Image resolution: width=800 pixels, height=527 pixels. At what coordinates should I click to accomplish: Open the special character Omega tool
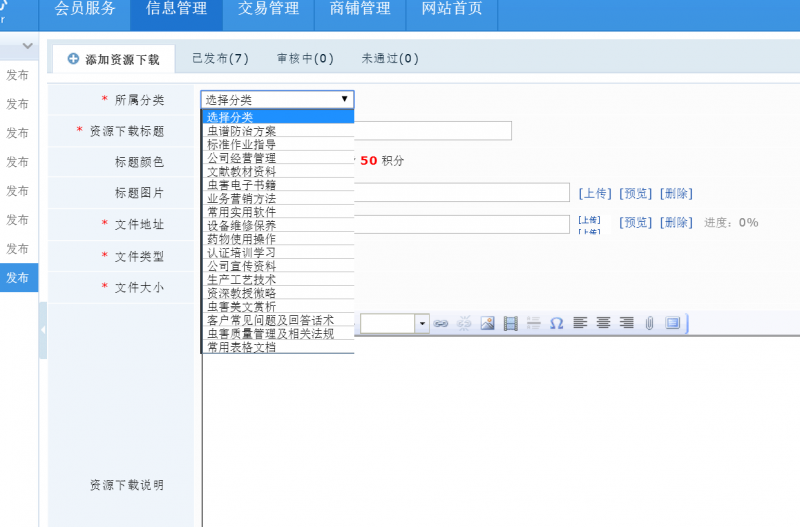pos(557,323)
